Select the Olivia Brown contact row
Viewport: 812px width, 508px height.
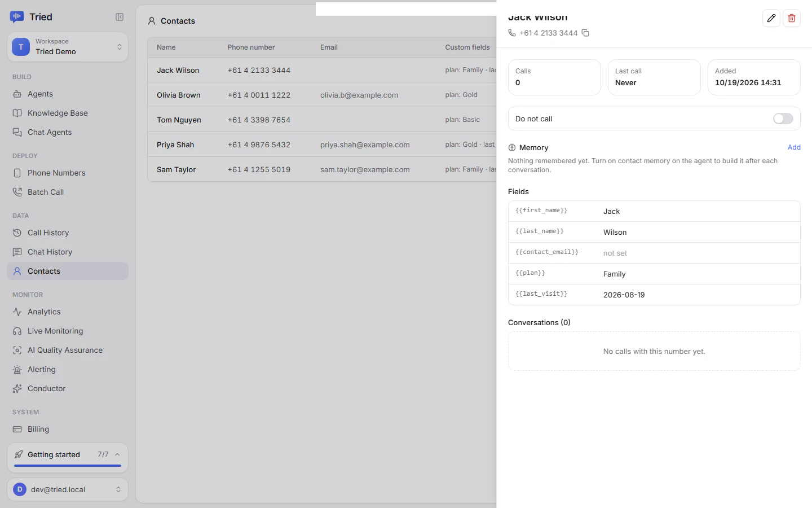[322, 95]
